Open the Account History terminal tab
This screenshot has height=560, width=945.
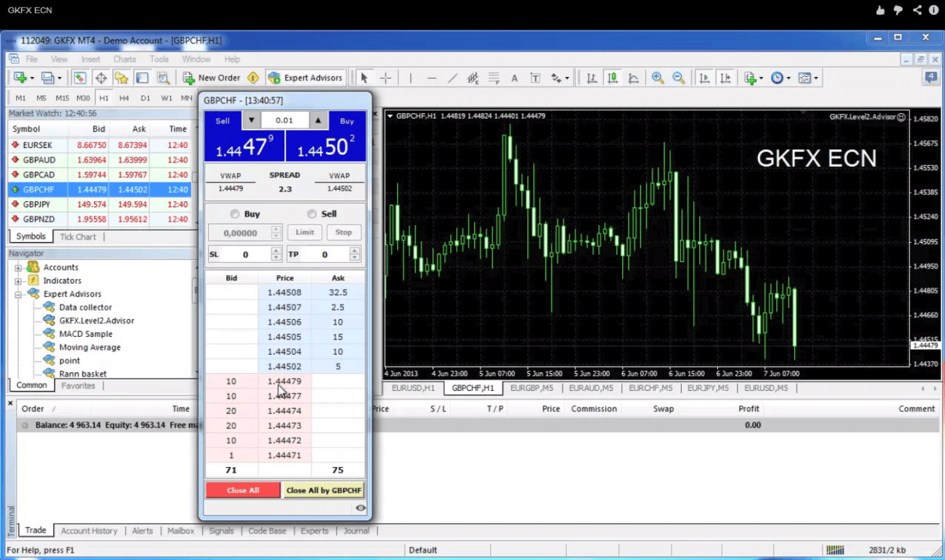click(89, 531)
